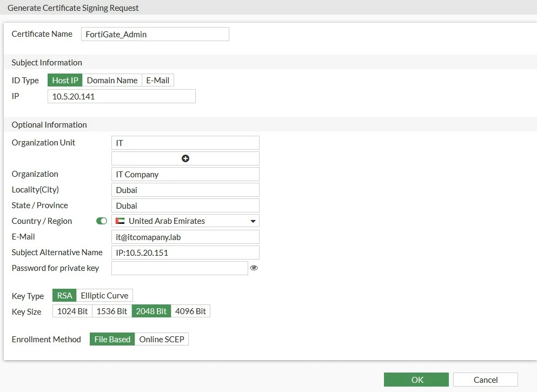Cancel the certificate signing request
This screenshot has height=392, width=537.
point(486,380)
